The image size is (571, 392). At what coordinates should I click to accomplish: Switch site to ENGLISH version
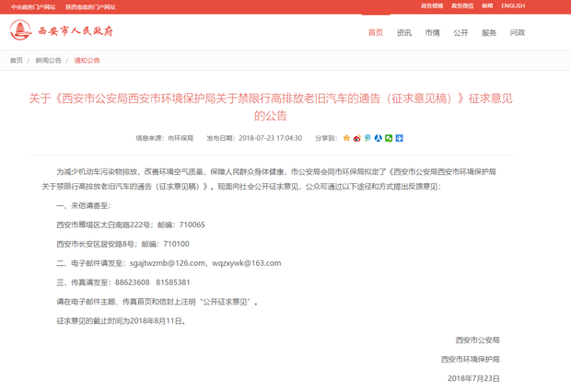513,6
